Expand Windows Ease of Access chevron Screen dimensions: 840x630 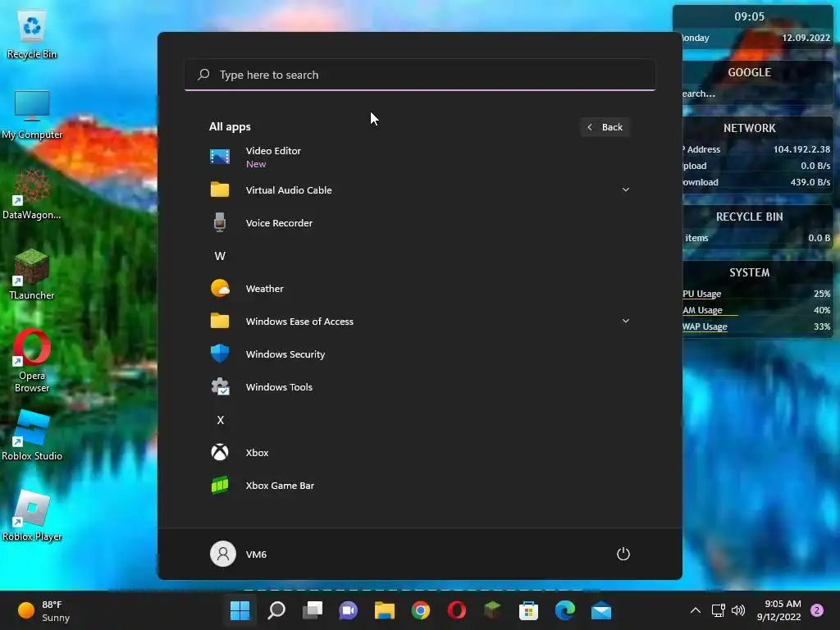coord(625,321)
